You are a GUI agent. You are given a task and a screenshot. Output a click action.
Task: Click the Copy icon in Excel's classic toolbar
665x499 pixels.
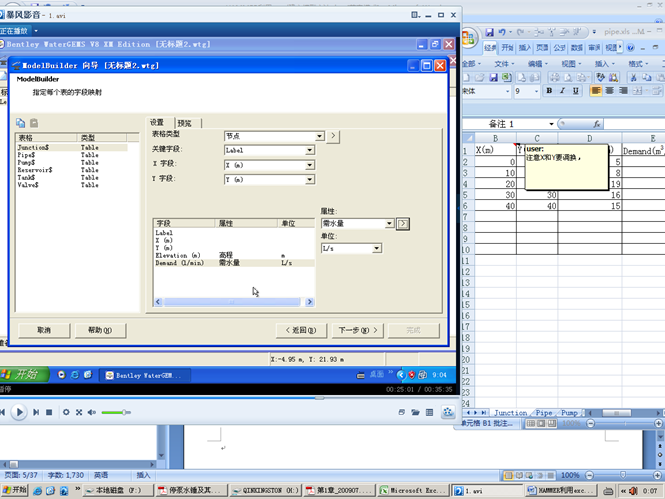click(647, 77)
